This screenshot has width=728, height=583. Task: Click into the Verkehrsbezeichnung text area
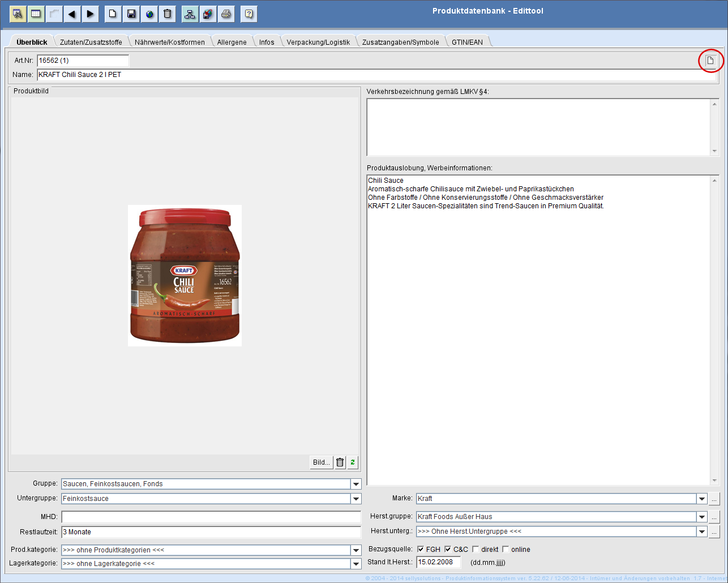click(x=539, y=127)
